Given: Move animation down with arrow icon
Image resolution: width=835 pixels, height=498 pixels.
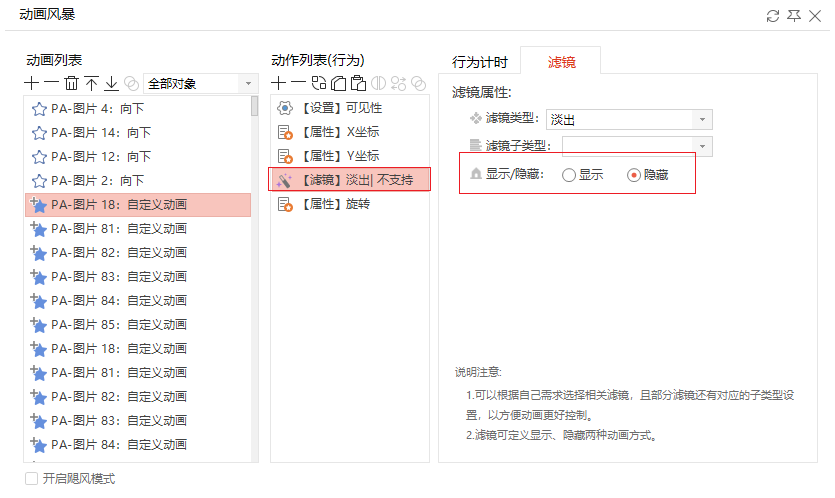Looking at the screenshot, I should coord(111,83).
